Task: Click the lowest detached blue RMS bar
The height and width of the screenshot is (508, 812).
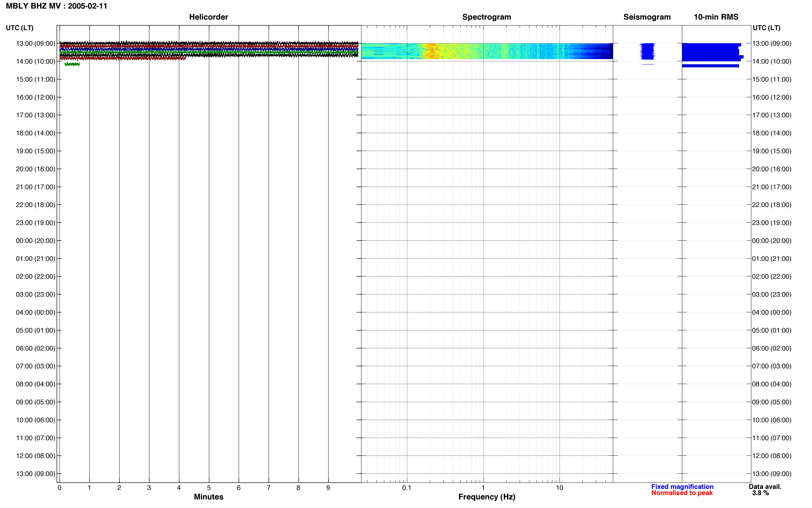Action: click(x=710, y=66)
